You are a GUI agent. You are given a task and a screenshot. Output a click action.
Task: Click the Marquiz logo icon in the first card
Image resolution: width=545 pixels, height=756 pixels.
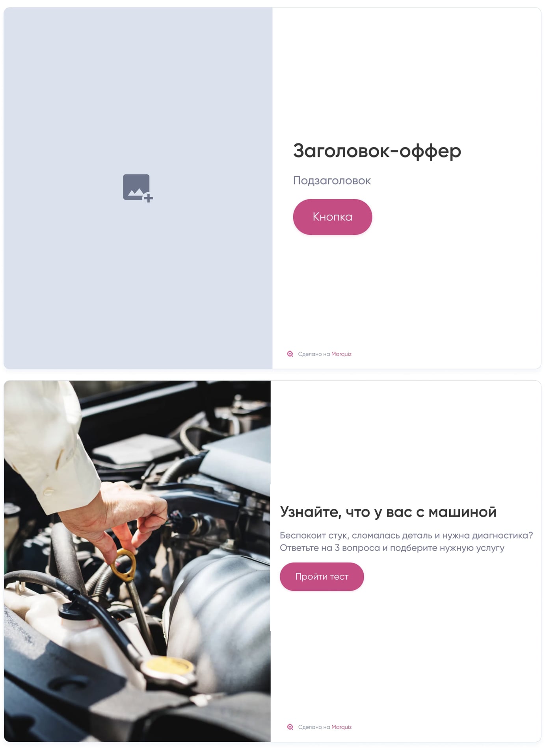[290, 354]
